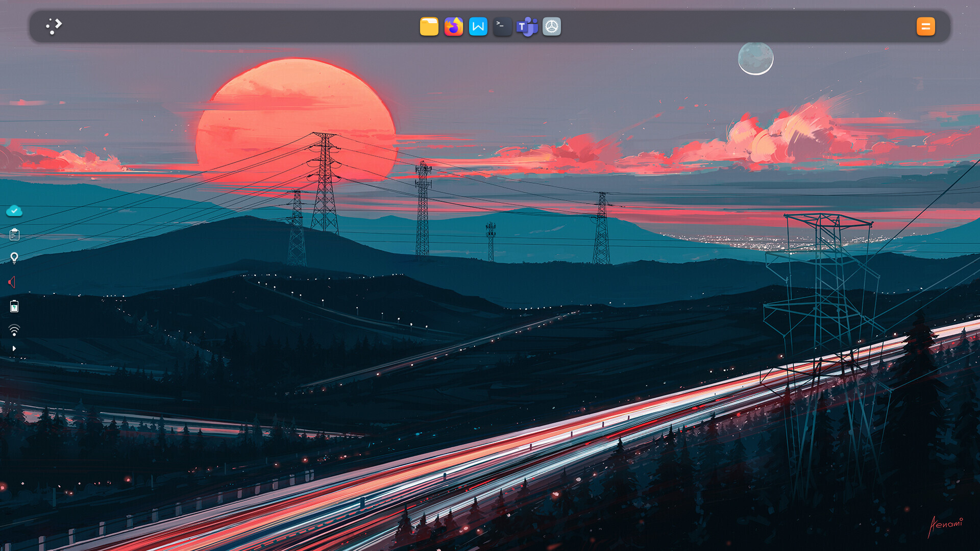The width and height of the screenshot is (980, 551).
Task: Click the lightbulb brightness tray icon
Action: (x=14, y=258)
